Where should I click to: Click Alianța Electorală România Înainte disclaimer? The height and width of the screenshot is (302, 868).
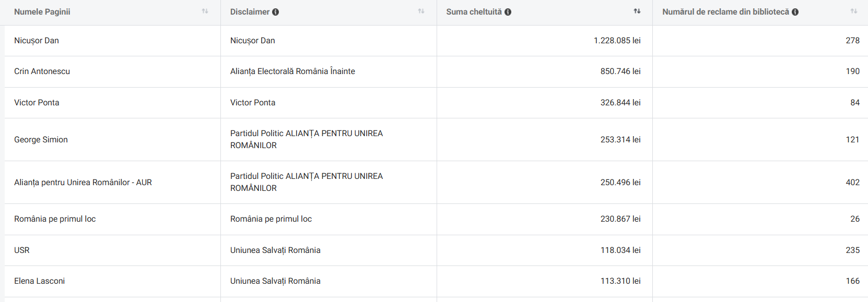[292, 71]
